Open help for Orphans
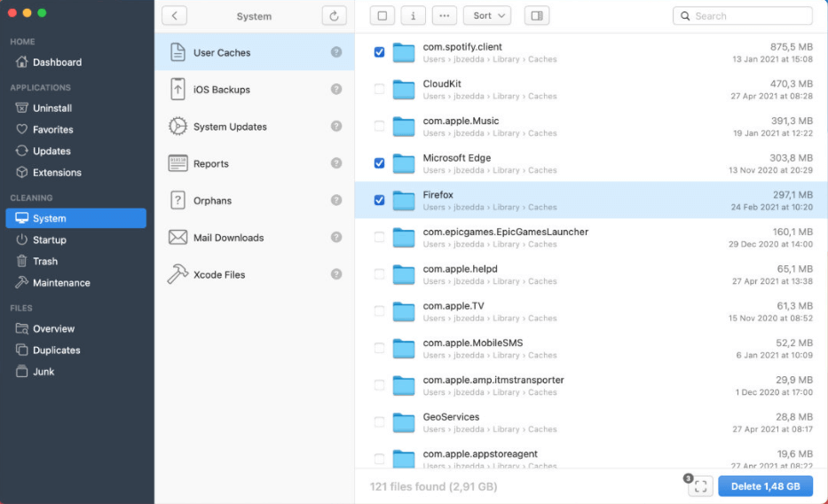The width and height of the screenshot is (828, 504). coord(336,200)
